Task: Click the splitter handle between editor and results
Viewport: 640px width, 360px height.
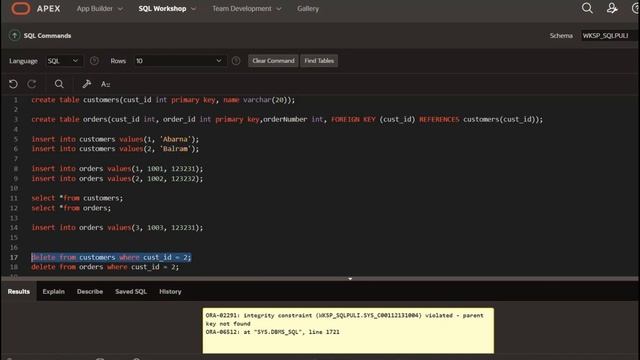Action: 350,279
